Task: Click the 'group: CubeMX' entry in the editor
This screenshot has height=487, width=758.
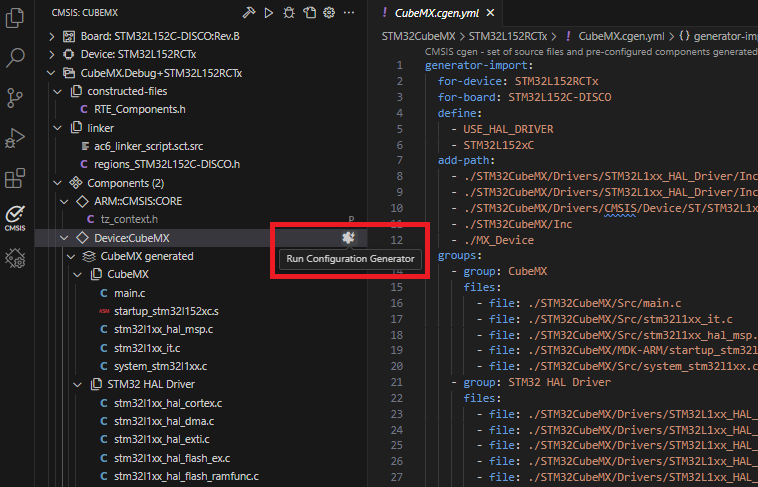Action: (505, 271)
